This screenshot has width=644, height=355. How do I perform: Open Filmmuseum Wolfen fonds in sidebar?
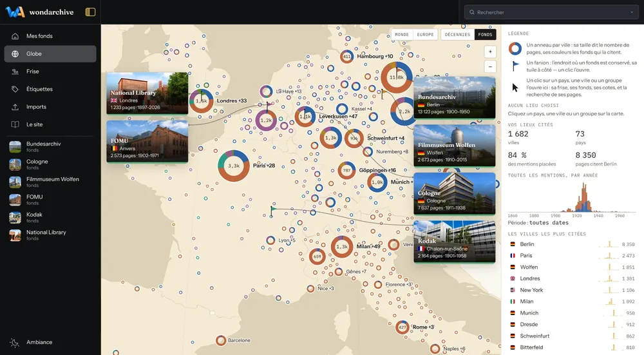(50, 182)
